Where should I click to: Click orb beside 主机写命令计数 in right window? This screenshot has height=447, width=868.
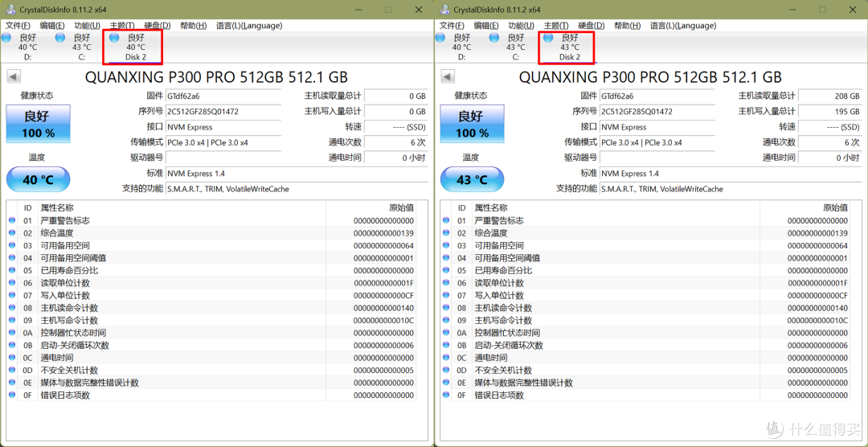click(446, 320)
